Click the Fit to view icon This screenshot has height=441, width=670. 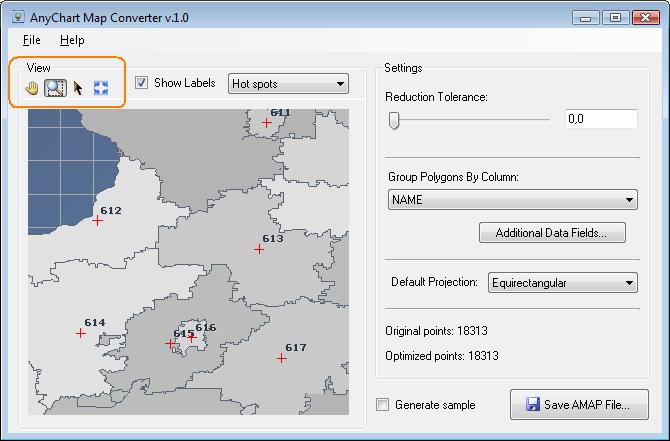pos(99,87)
